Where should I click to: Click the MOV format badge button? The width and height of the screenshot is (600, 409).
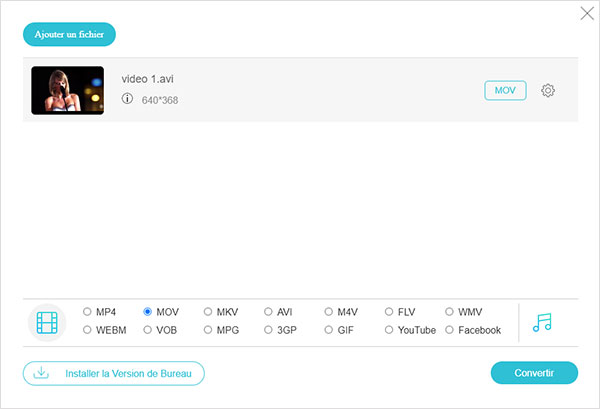pyautogui.click(x=505, y=91)
